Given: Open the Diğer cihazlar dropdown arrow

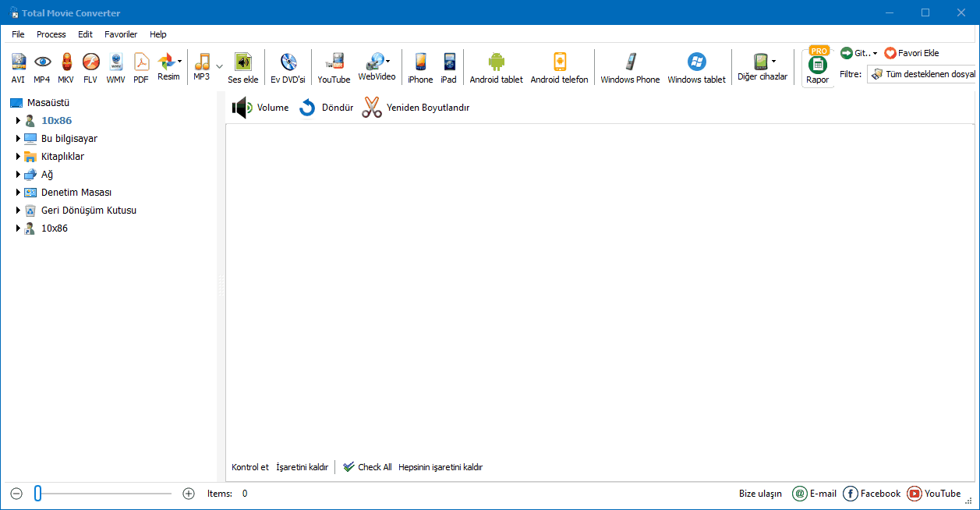Looking at the screenshot, I should pyautogui.click(x=773, y=61).
